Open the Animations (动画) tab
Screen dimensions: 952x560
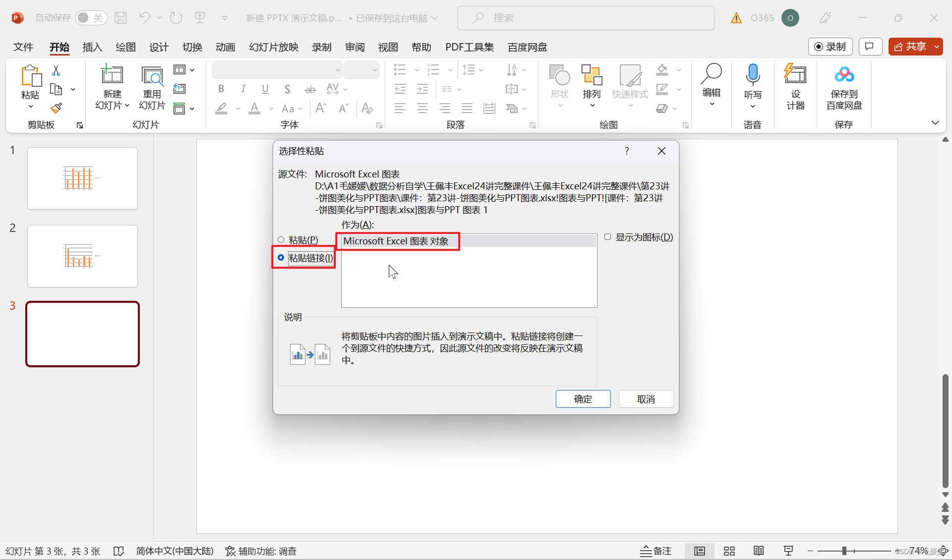click(x=225, y=47)
